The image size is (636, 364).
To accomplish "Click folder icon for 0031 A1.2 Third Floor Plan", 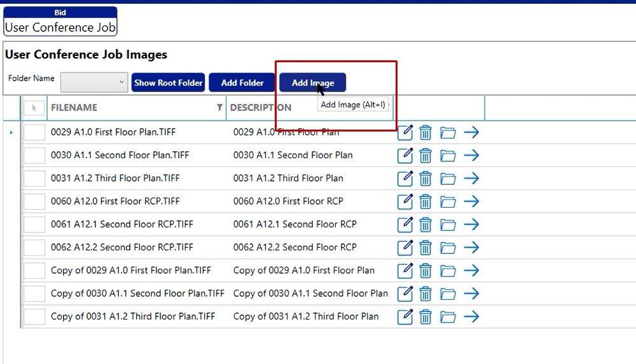I will tap(448, 179).
